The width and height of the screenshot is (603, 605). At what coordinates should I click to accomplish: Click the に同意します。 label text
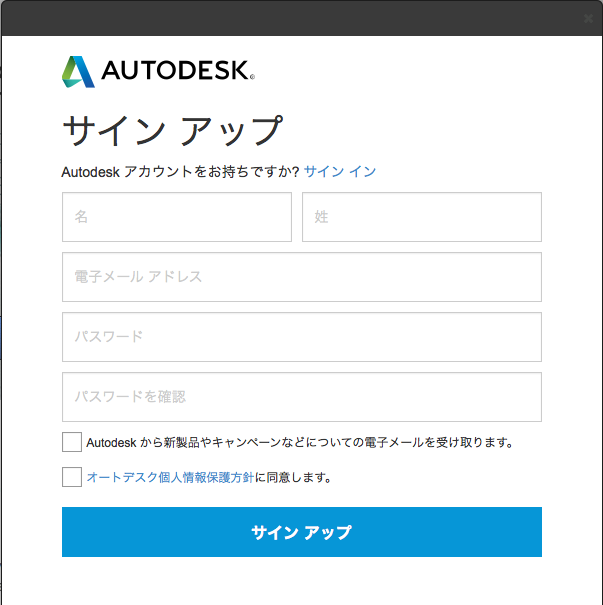293,478
